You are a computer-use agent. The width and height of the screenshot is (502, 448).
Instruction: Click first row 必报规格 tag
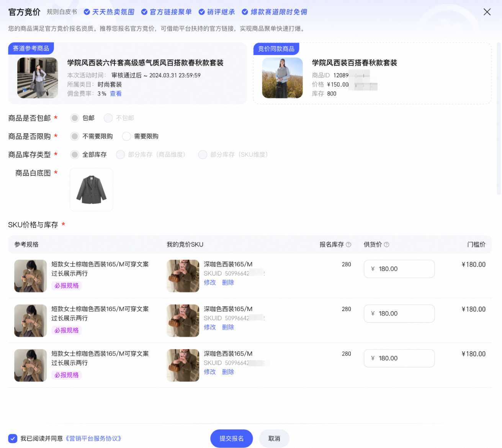tap(67, 286)
